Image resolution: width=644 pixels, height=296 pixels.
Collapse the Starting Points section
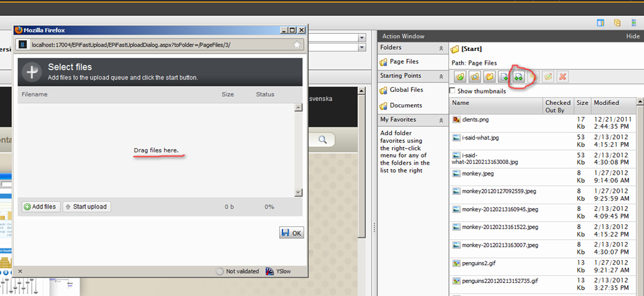click(x=440, y=76)
